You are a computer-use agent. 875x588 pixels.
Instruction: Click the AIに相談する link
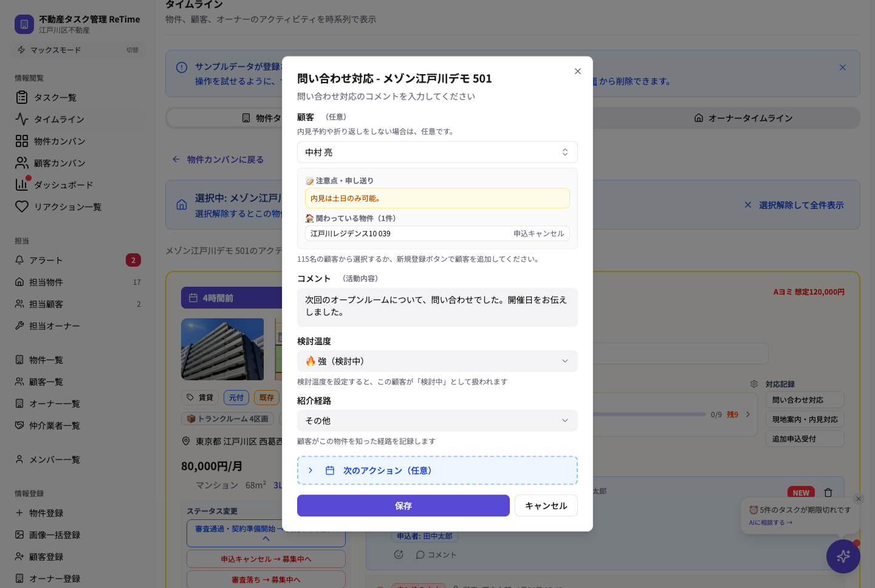770,523
